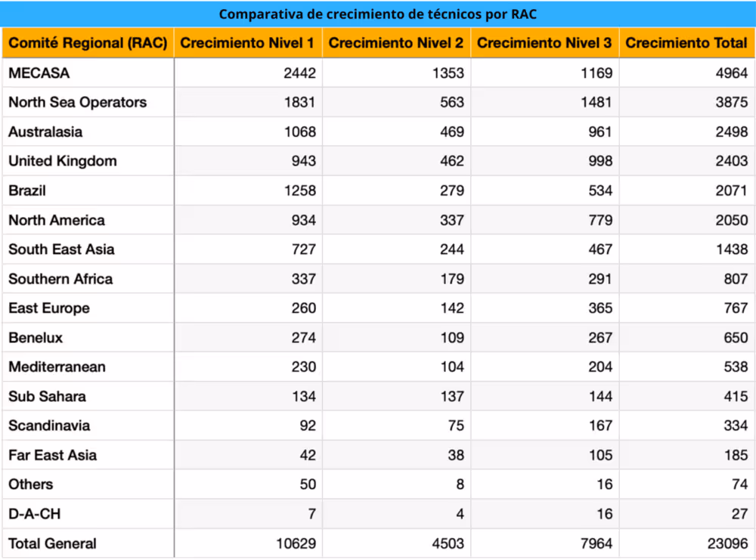756x560 pixels.
Task: Select United Kingdom total value 2403
Action: [732, 161]
